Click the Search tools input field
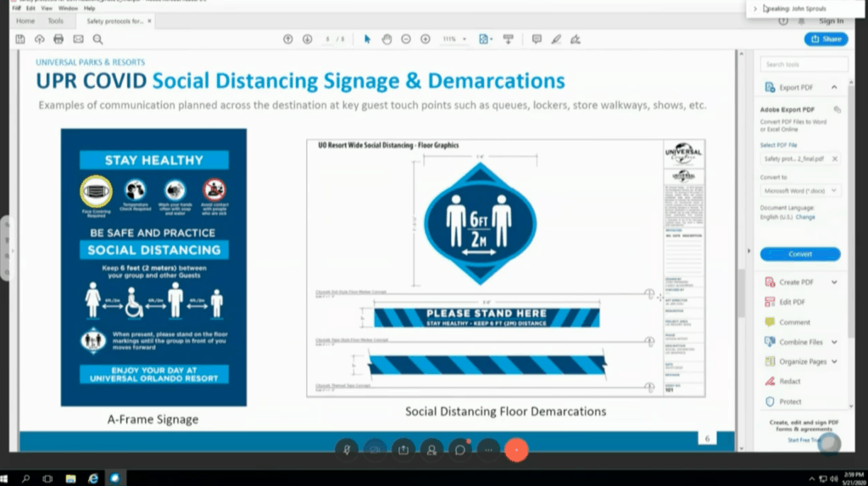Screen dimensions: 868x486 click(803, 64)
